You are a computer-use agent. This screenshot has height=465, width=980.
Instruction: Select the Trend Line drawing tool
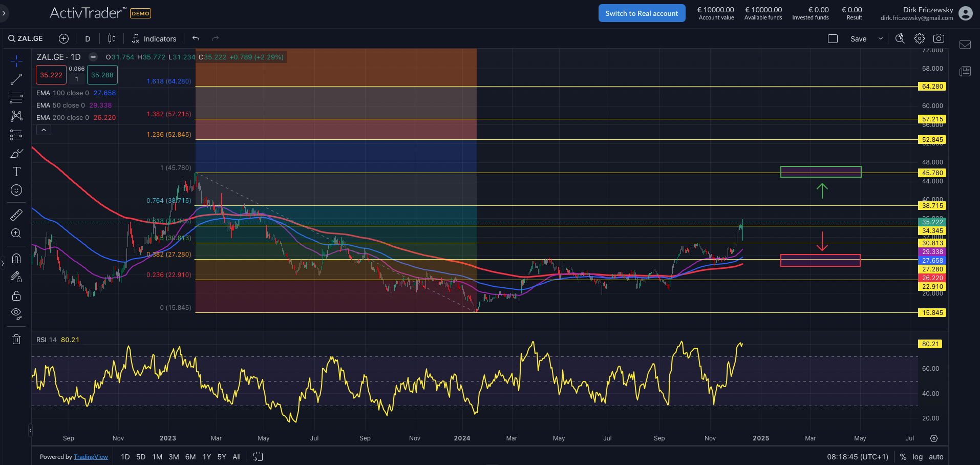point(16,79)
